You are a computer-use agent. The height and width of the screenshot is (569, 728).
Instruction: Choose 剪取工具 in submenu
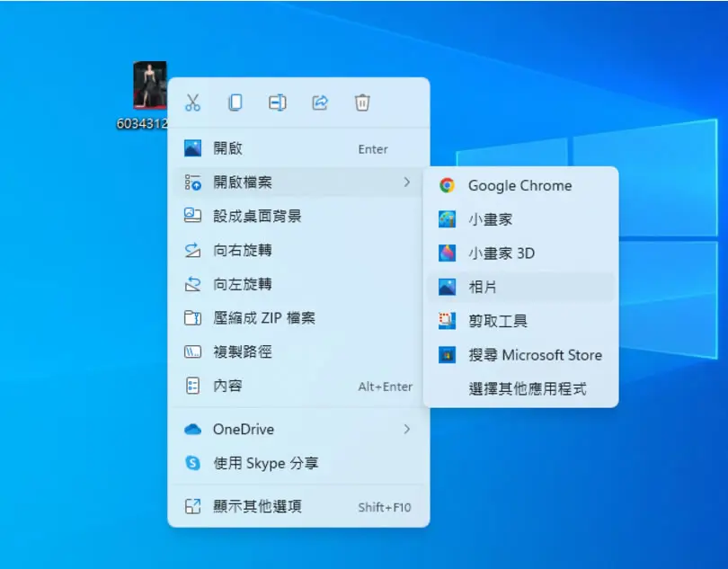tap(521, 321)
